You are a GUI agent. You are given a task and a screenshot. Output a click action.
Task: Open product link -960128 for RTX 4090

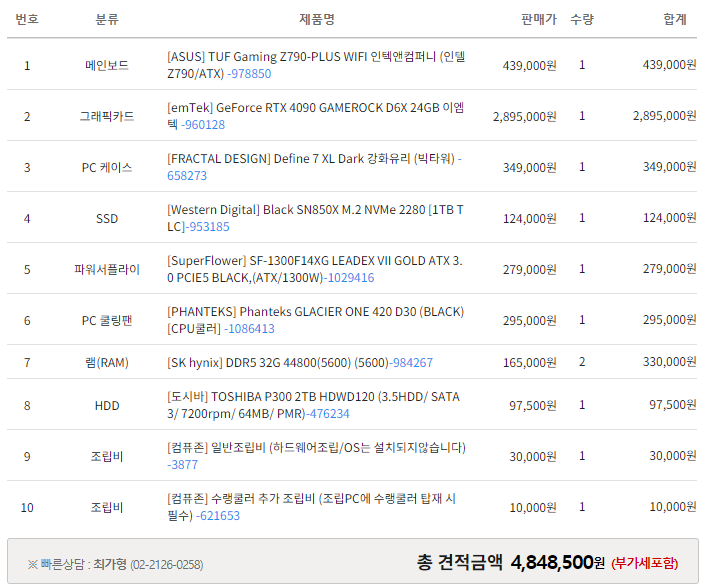coord(203,125)
